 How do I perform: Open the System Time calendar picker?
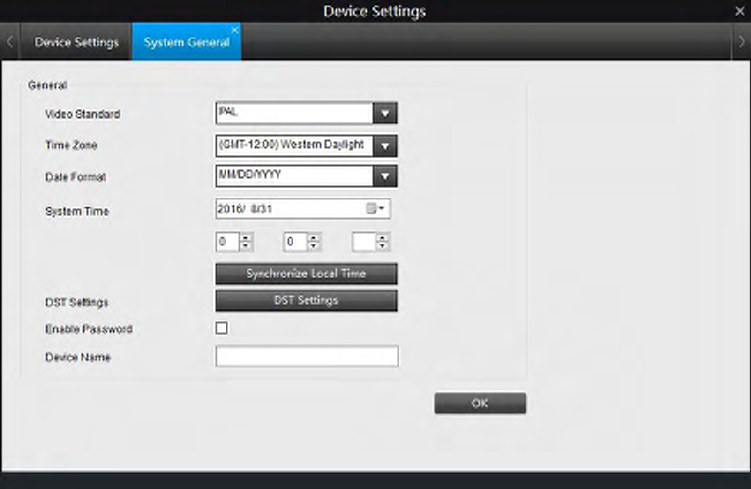[x=376, y=208]
